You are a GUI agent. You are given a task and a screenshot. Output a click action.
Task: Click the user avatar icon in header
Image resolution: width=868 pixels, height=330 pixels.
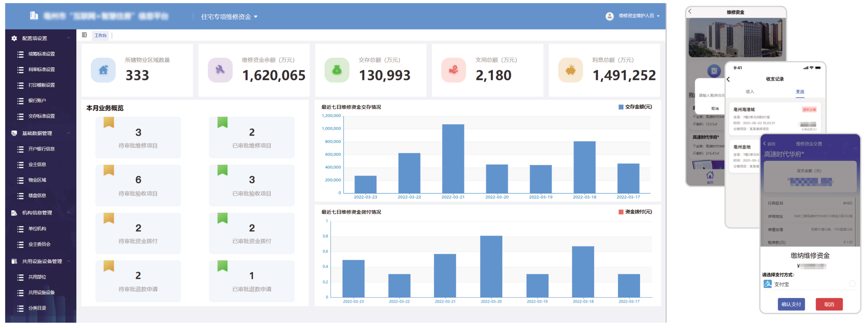click(x=609, y=16)
